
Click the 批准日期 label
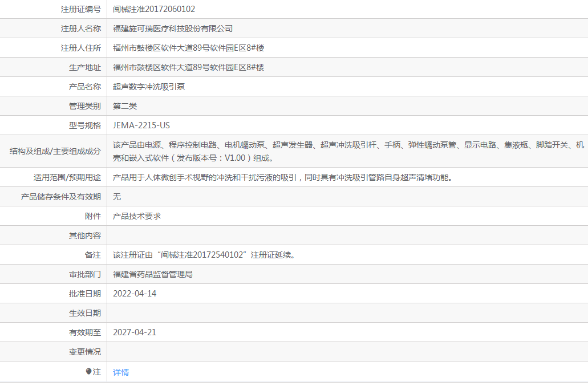[85, 294]
